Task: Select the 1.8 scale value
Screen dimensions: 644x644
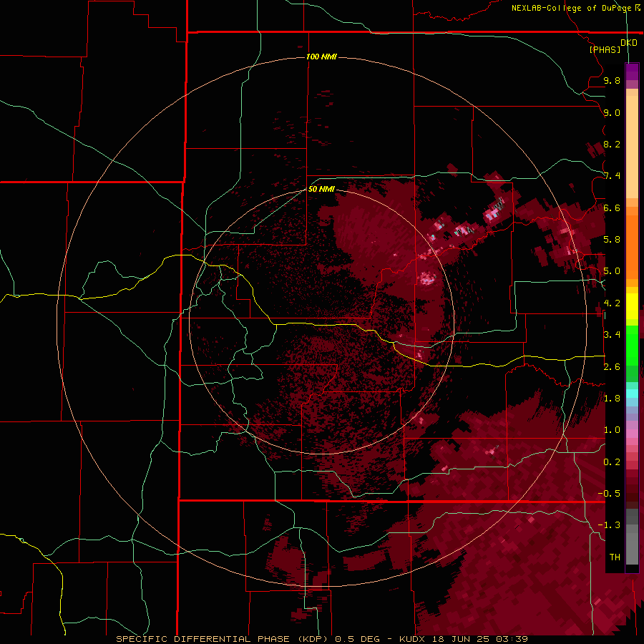Action: click(612, 399)
